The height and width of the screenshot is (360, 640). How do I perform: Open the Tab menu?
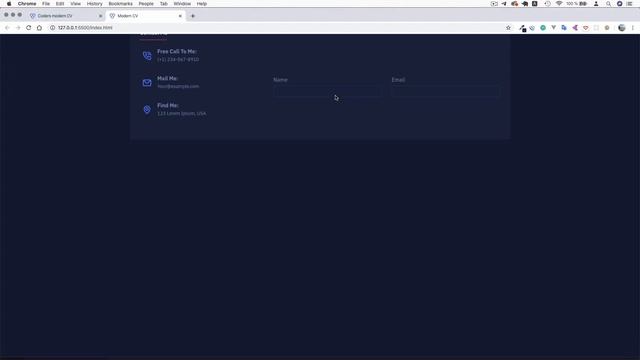164,4
